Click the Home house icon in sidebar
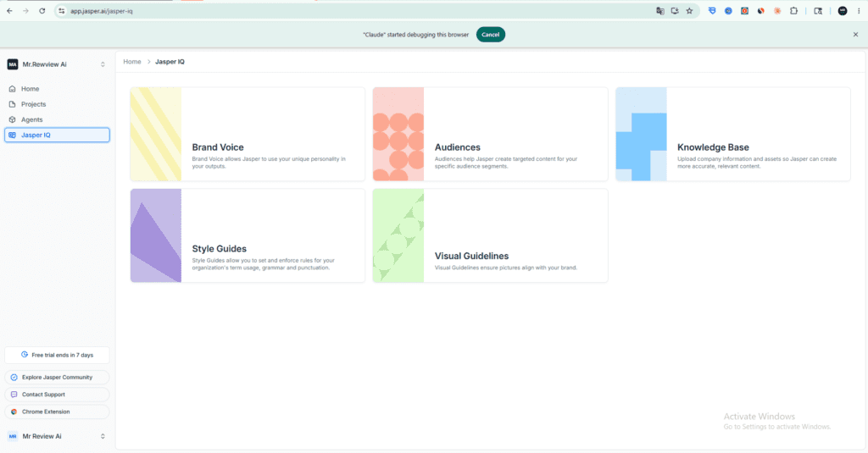868x453 pixels. [x=12, y=89]
